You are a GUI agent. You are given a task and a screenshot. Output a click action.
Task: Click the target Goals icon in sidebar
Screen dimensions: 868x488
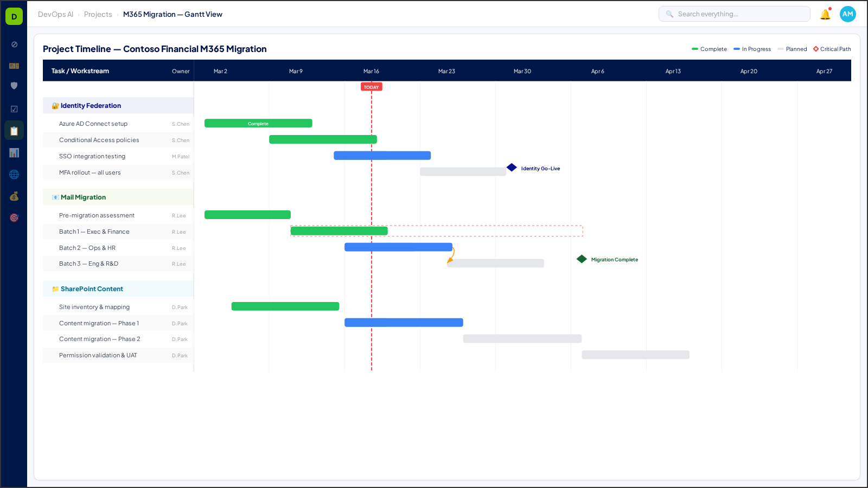click(14, 217)
